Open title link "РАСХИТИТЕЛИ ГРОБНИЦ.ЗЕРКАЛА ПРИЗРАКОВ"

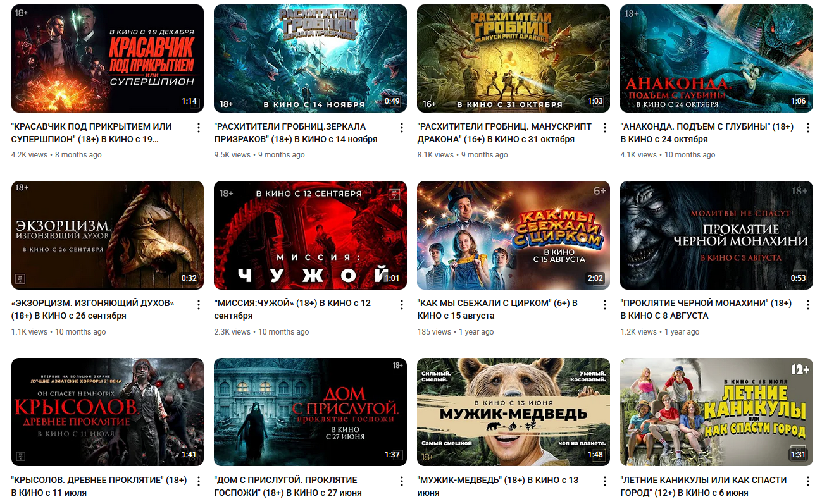[x=296, y=133]
